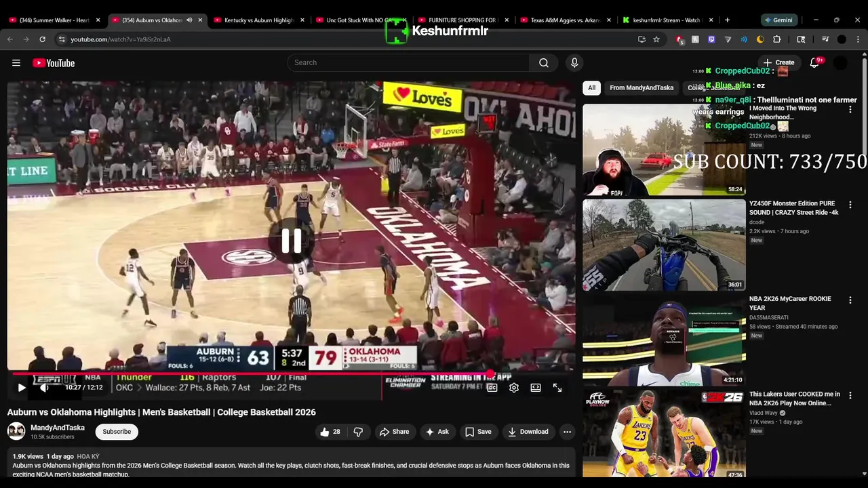The height and width of the screenshot is (488, 868).
Task: Enter fullscreen on the video player
Action: [557, 388]
